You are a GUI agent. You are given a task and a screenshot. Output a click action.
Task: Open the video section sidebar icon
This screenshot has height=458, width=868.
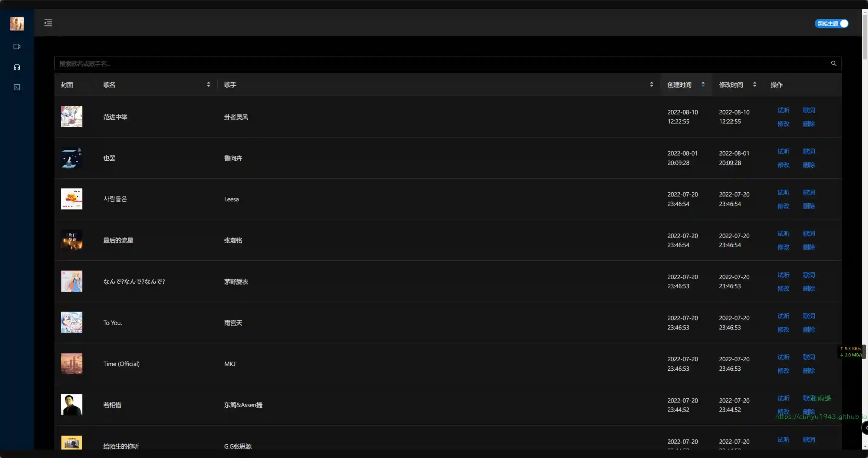[17, 47]
